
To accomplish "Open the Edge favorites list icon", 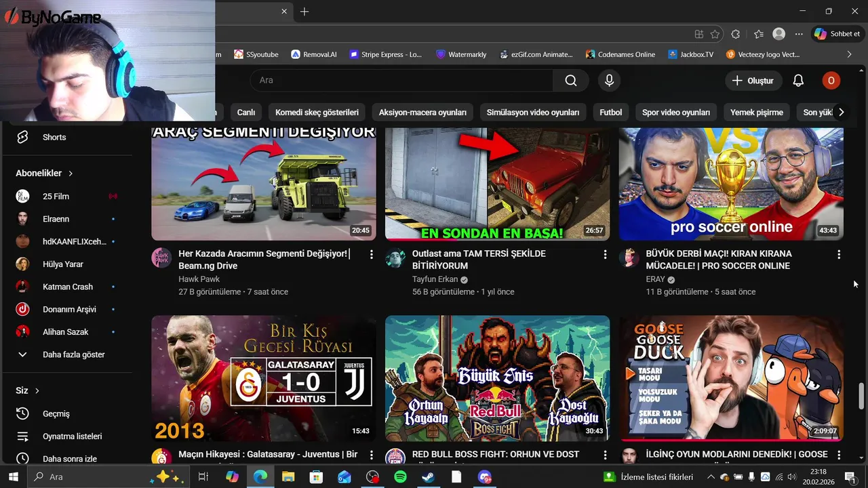I will (x=758, y=34).
